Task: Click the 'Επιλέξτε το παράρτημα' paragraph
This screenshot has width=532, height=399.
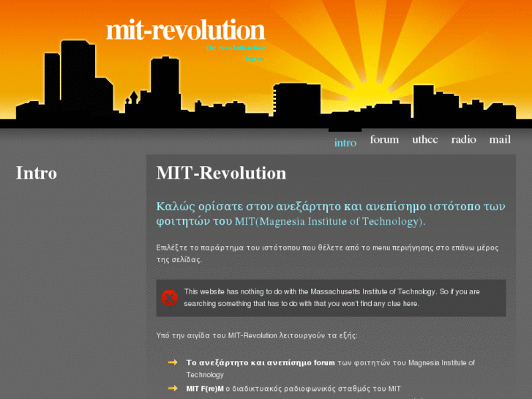Action: 327,253
